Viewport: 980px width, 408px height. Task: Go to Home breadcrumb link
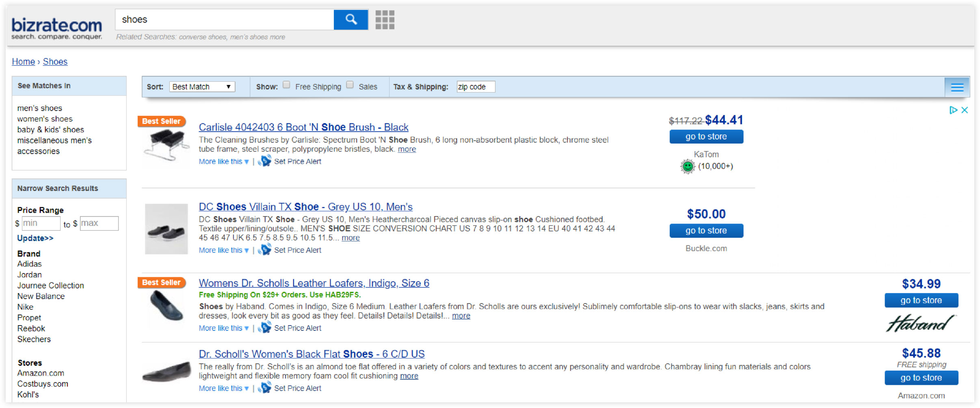pyautogui.click(x=23, y=61)
